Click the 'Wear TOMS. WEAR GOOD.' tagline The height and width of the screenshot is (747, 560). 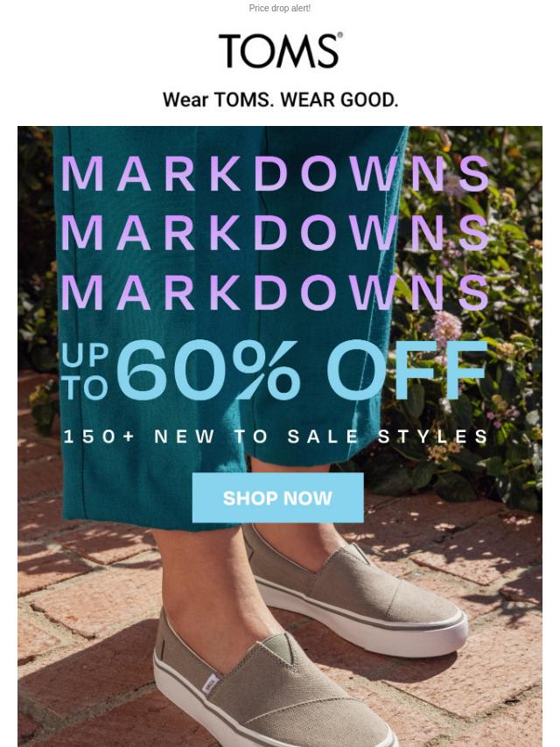point(280,100)
